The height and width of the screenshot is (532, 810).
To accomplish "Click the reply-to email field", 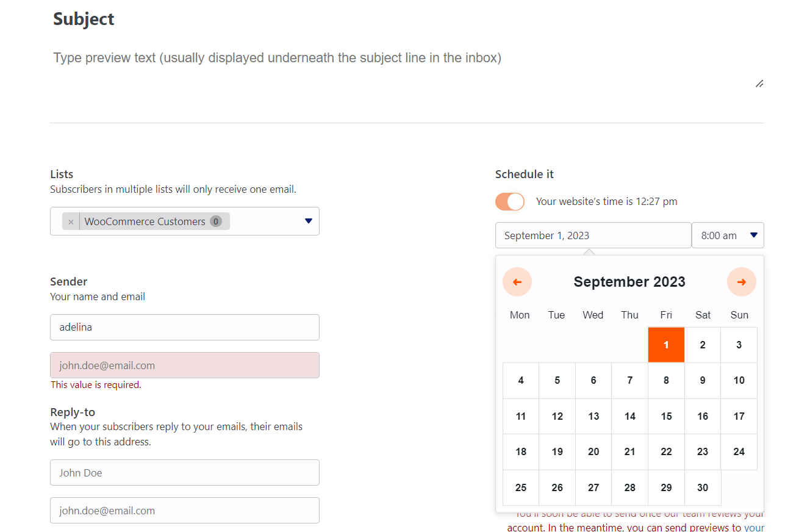I will coord(184,510).
